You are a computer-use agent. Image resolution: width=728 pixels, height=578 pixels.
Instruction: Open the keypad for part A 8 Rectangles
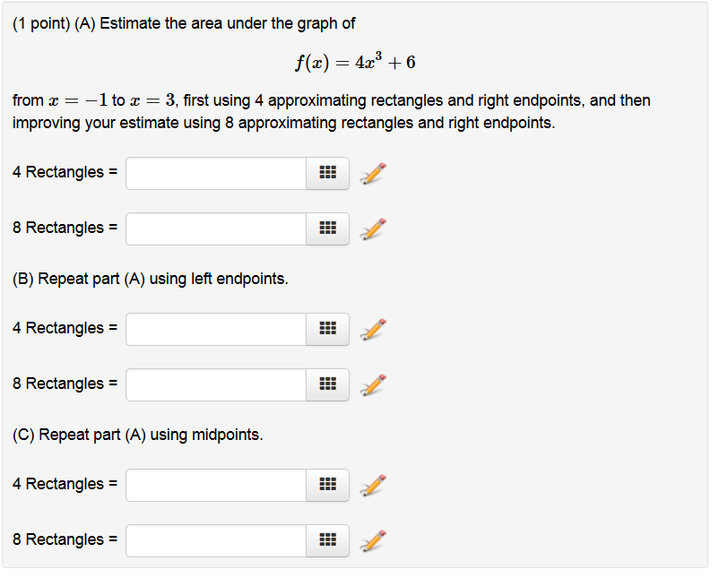point(327,229)
